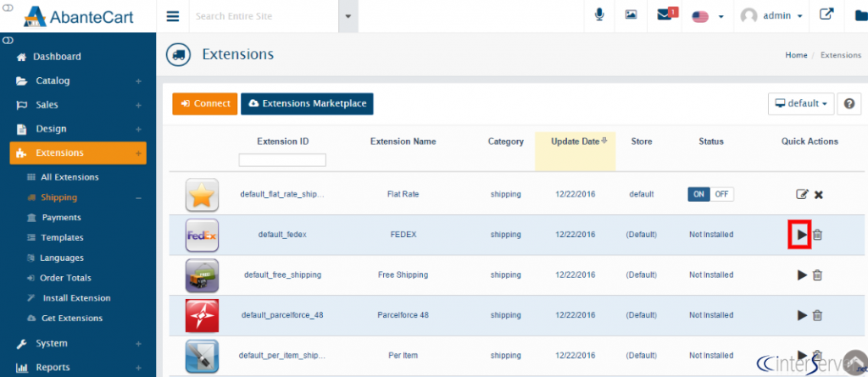Click the Per Item extension thumbnail
The width and height of the screenshot is (868, 377).
(202, 356)
